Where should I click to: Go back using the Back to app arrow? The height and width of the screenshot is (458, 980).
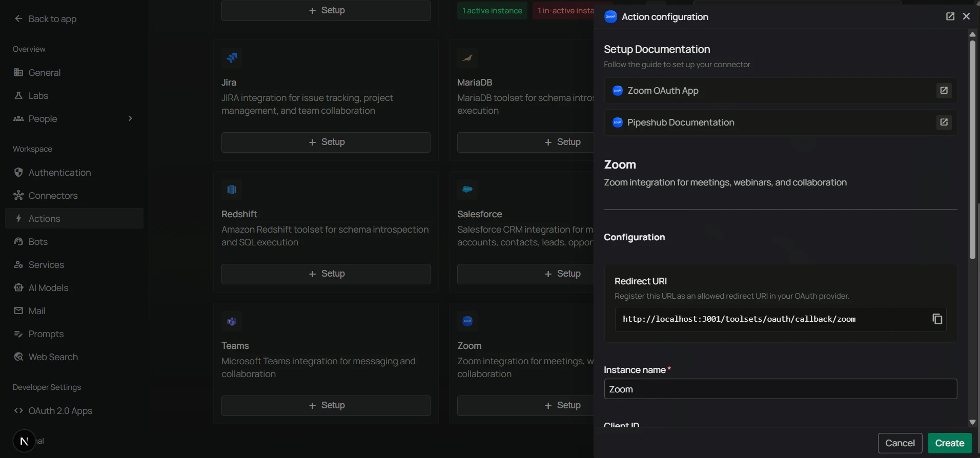pos(18,19)
